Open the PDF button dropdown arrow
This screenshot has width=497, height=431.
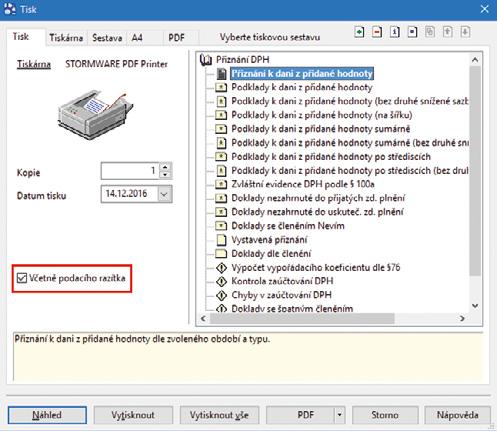pyautogui.click(x=339, y=415)
